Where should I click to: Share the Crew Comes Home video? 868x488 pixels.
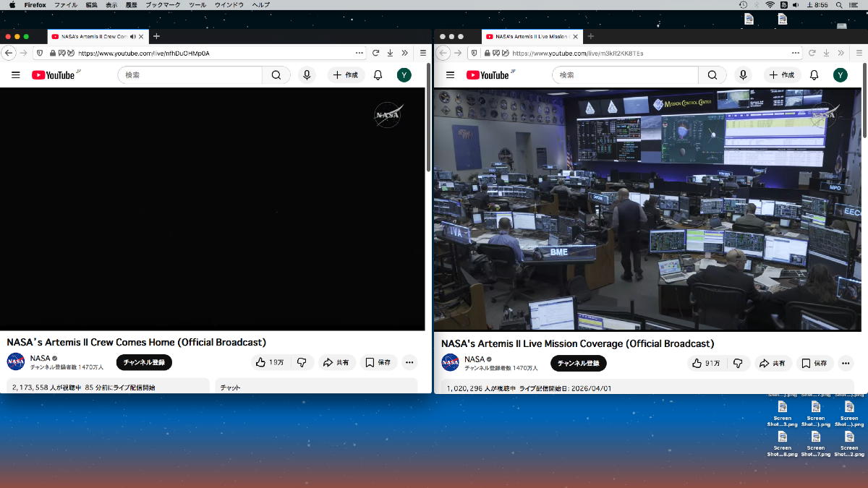(x=336, y=362)
